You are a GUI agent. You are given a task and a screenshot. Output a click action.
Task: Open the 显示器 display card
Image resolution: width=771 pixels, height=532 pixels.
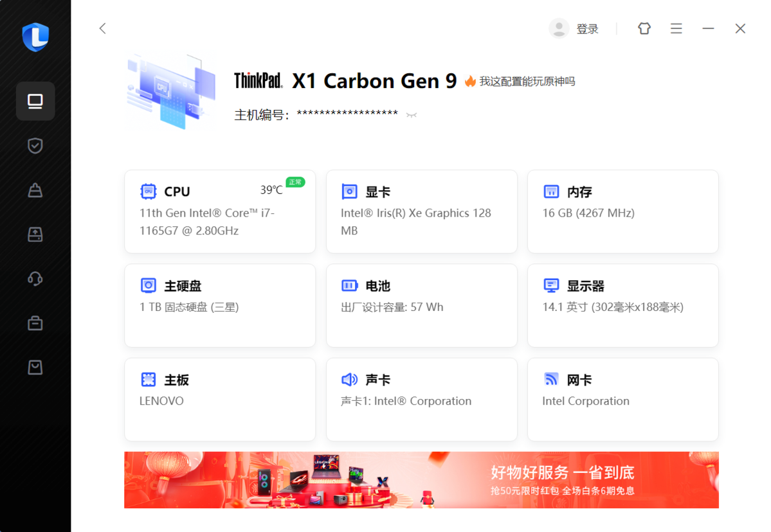pos(622,306)
